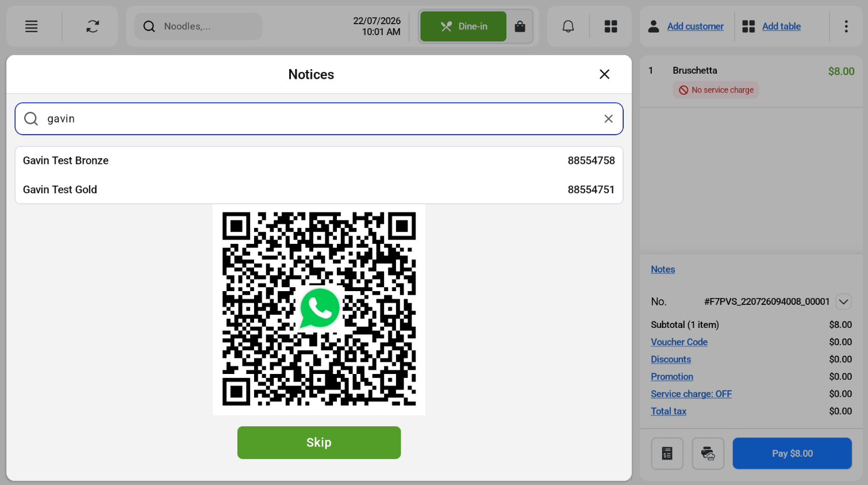
Task: Click the order number #F7PVS_220726094008_00001
Action: tap(767, 301)
